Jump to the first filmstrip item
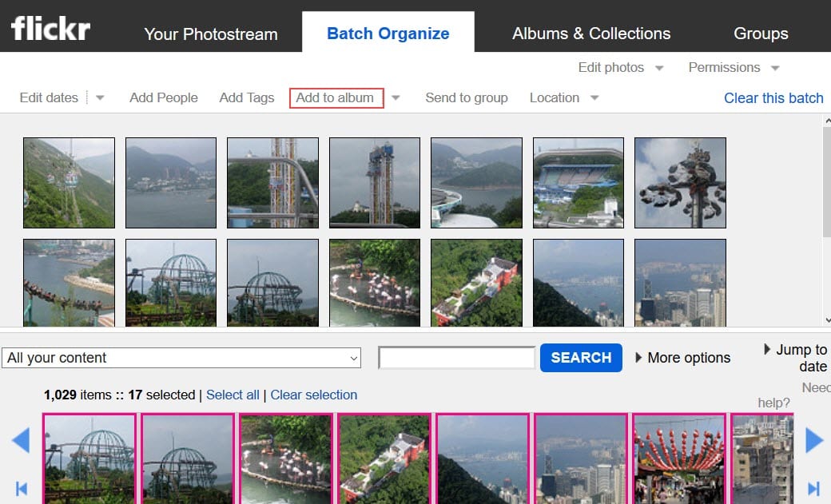The height and width of the screenshot is (504, 831). coord(22,488)
